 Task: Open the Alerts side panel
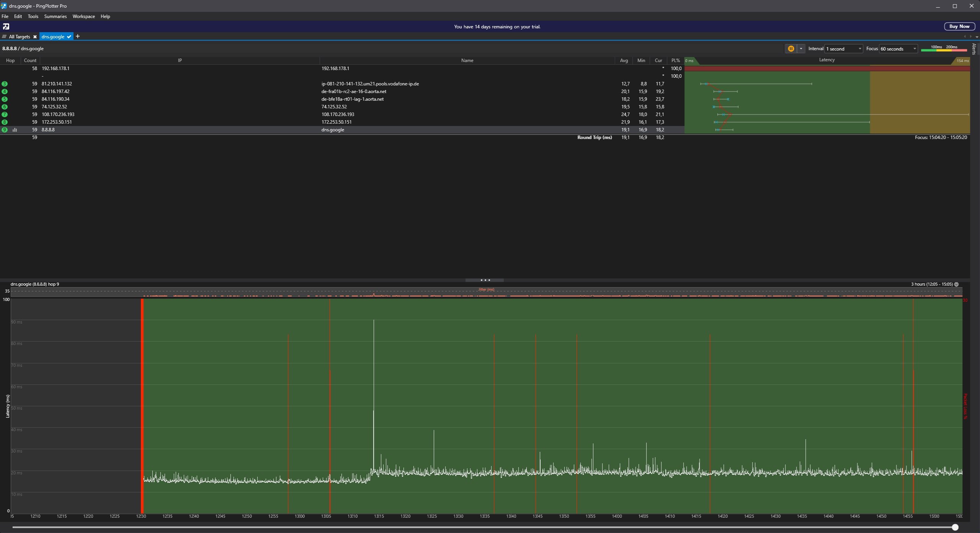(974, 49)
